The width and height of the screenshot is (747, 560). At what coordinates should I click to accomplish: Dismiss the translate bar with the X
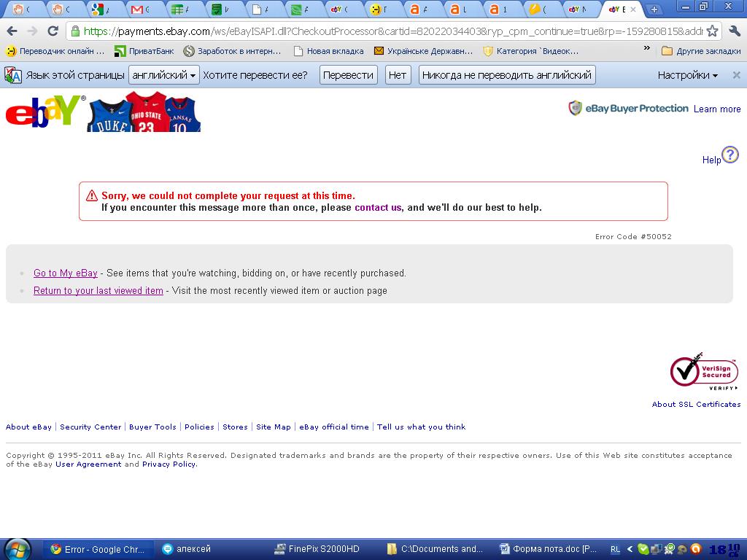point(737,75)
